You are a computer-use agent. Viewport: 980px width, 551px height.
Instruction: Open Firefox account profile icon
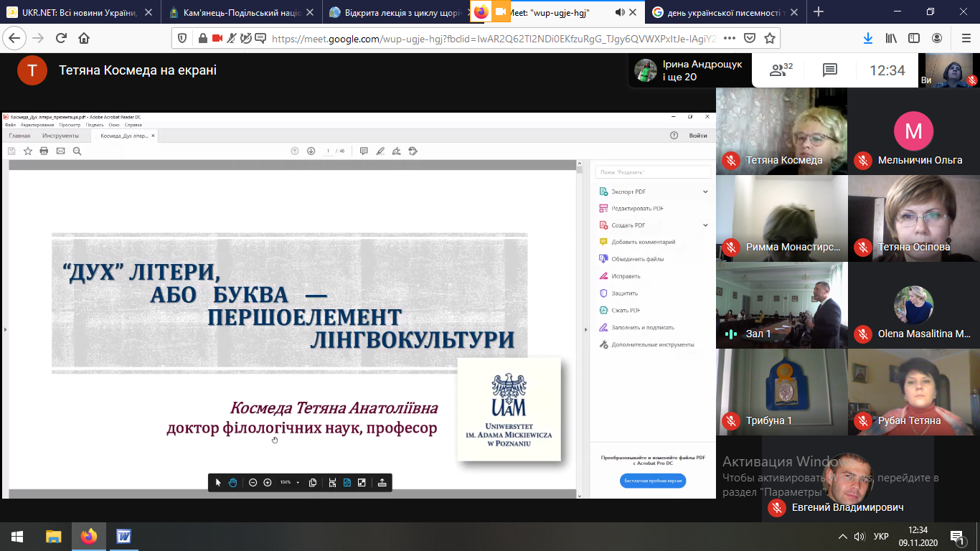[x=937, y=38]
